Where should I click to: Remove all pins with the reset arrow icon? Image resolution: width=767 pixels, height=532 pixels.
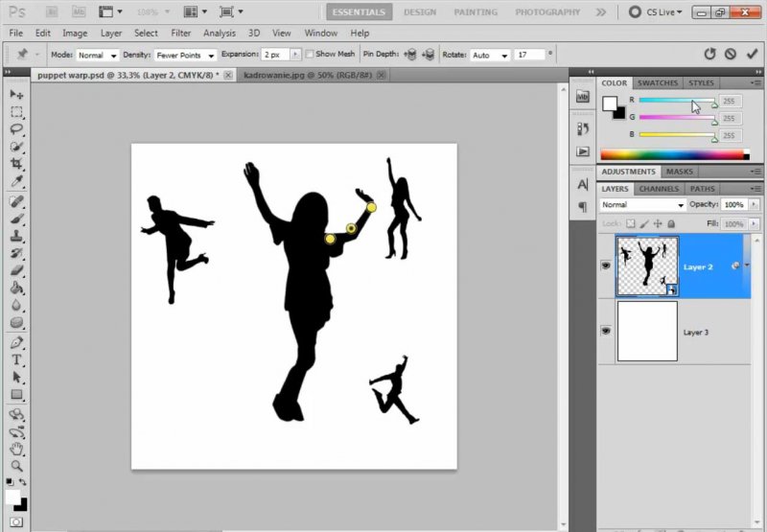(709, 55)
